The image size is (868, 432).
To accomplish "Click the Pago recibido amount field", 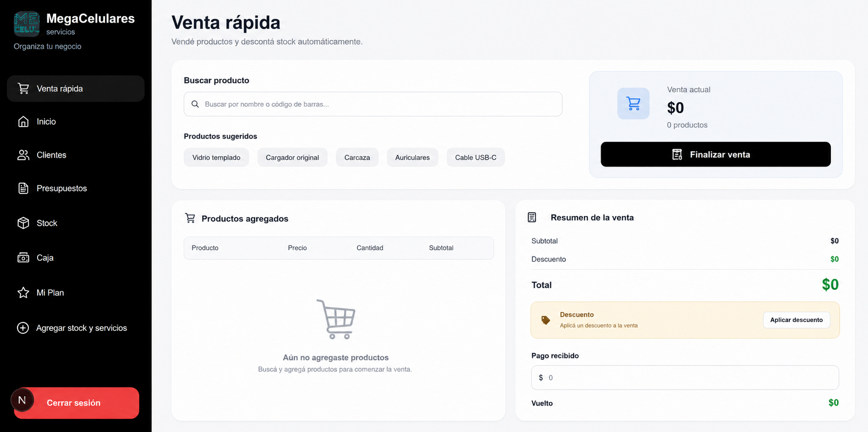I will click(x=685, y=378).
